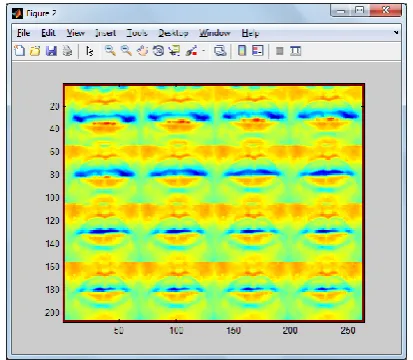The width and height of the screenshot is (413, 360).
Task: Select the Brush/Select Data tool
Action: pyautogui.click(x=191, y=51)
